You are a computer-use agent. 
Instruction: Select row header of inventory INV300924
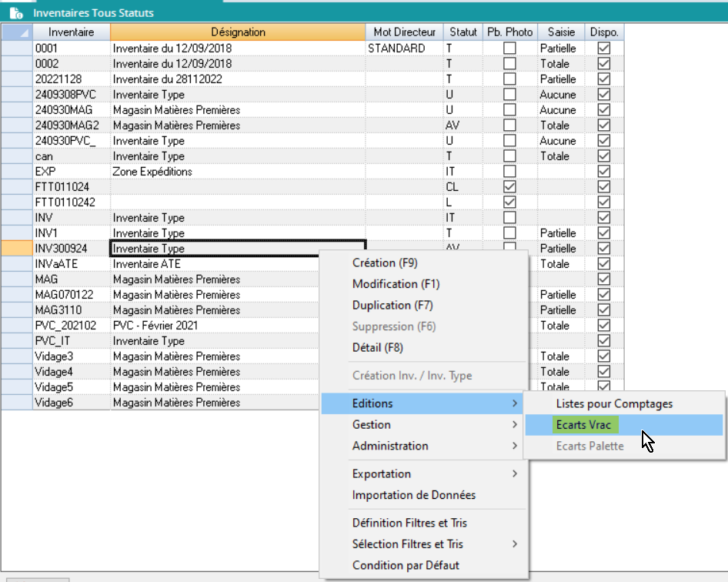coord(16,249)
